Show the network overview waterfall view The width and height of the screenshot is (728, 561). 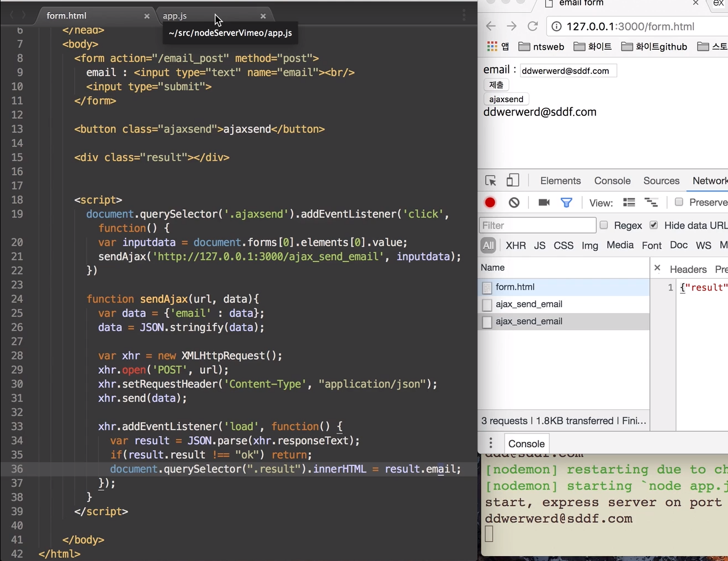click(651, 203)
